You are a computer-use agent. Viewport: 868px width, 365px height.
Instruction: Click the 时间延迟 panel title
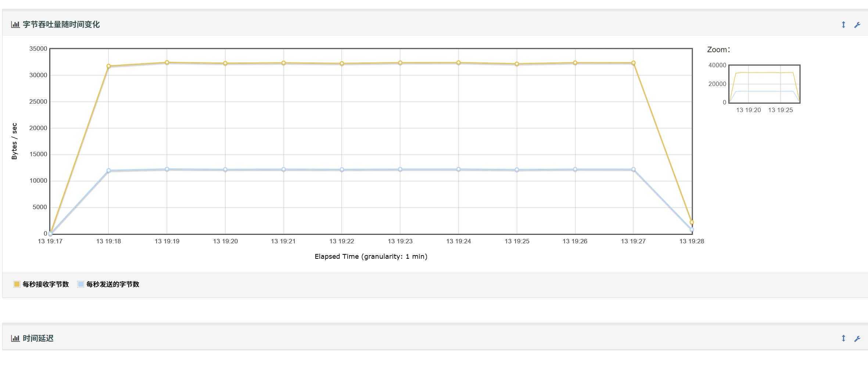[x=38, y=338]
